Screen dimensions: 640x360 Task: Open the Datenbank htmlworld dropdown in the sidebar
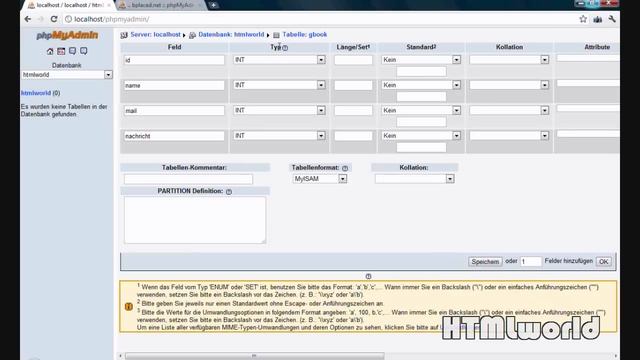[x=67, y=75]
